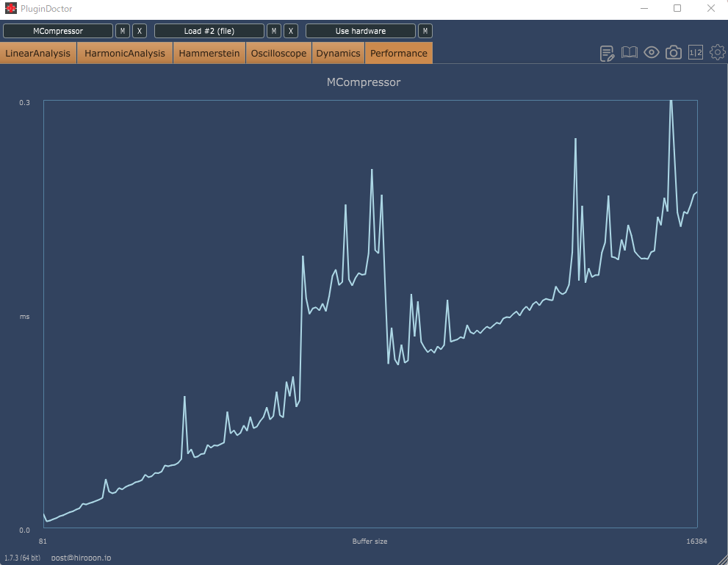Image resolution: width=728 pixels, height=565 pixels.
Task: Click the ms y-axis unit label
Action: [24, 317]
